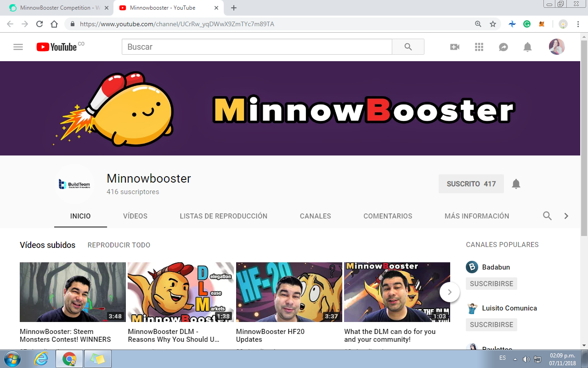Click the Buscar search input field
588x368 pixels.
tap(257, 47)
